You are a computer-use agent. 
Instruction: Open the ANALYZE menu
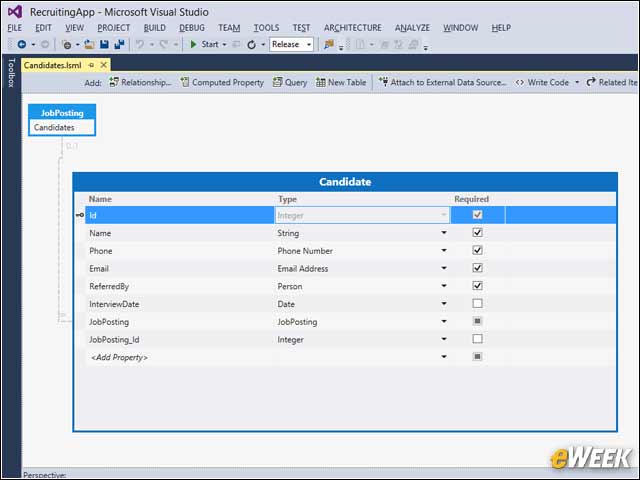pyautogui.click(x=412, y=28)
